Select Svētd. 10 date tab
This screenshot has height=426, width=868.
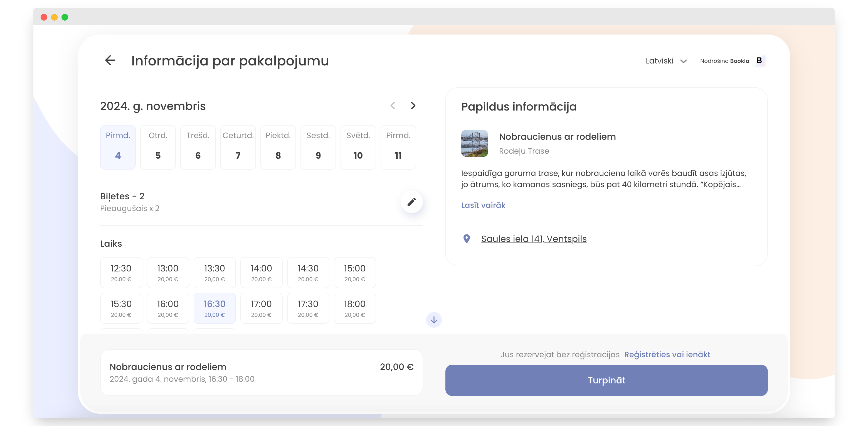point(358,147)
